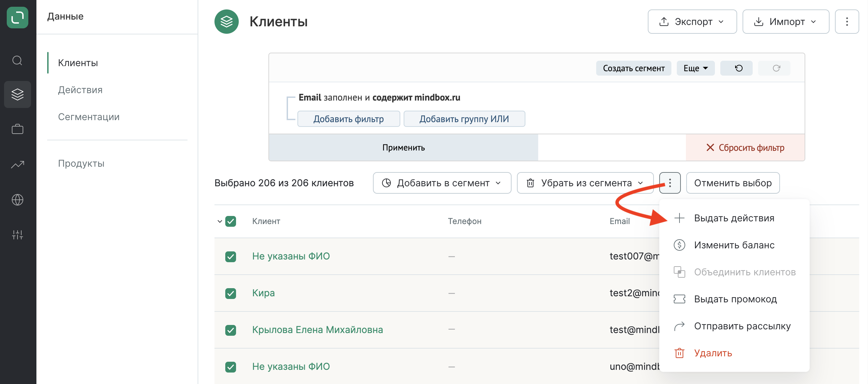Open the analytics trend chart icon
The height and width of the screenshot is (384, 868).
18,165
